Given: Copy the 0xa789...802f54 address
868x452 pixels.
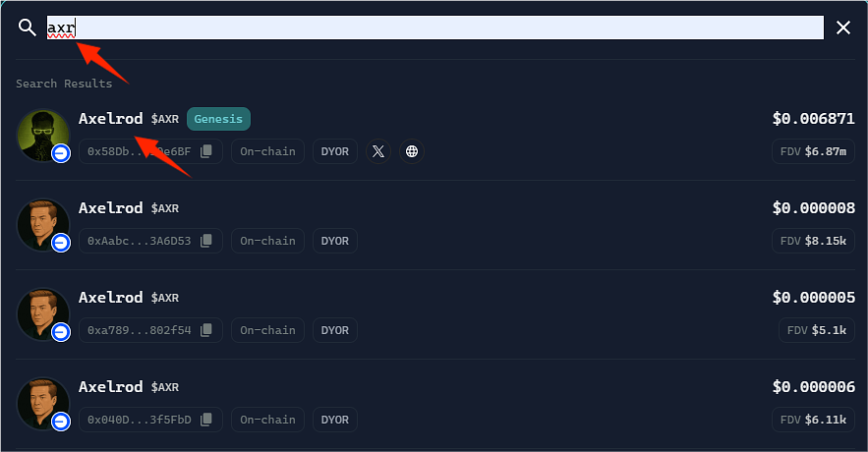Looking at the screenshot, I should pos(206,330).
